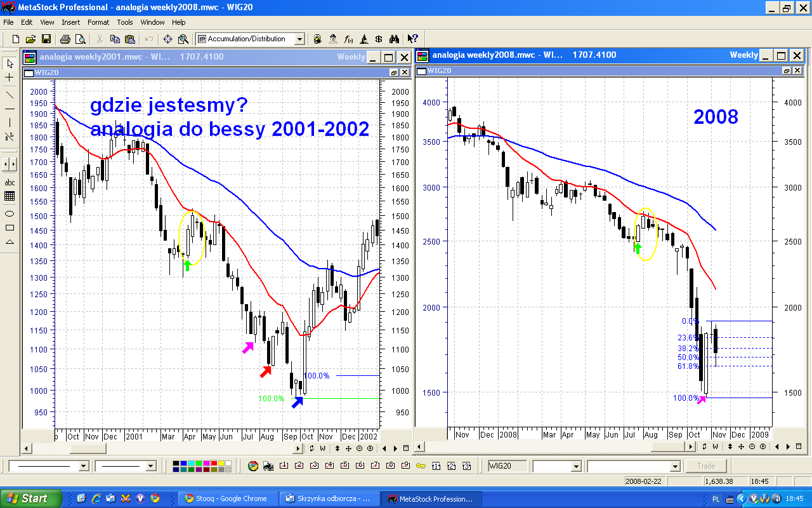Click the W periodicity button under 2001 chart
812x508 pixels.
point(323,448)
